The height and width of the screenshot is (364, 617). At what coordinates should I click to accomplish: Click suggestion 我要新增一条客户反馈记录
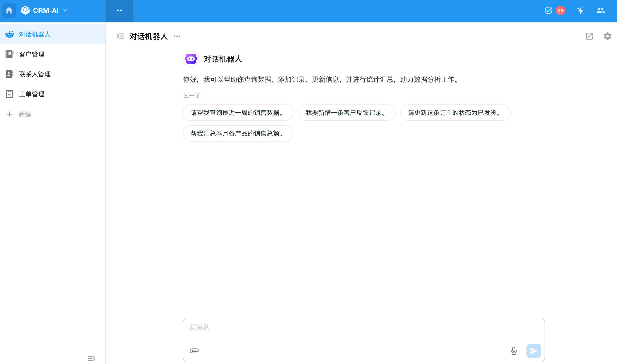click(346, 113)
